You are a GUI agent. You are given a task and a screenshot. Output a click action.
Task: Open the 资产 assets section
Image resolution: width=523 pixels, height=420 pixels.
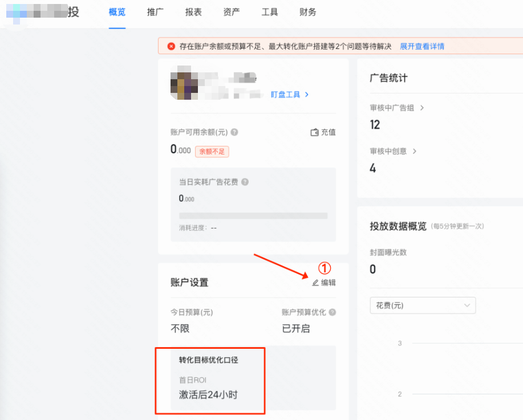coord(232,11)
